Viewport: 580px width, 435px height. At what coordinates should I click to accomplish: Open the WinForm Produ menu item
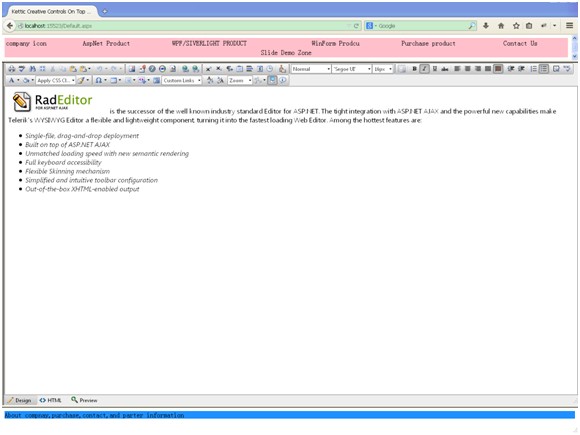335,43
